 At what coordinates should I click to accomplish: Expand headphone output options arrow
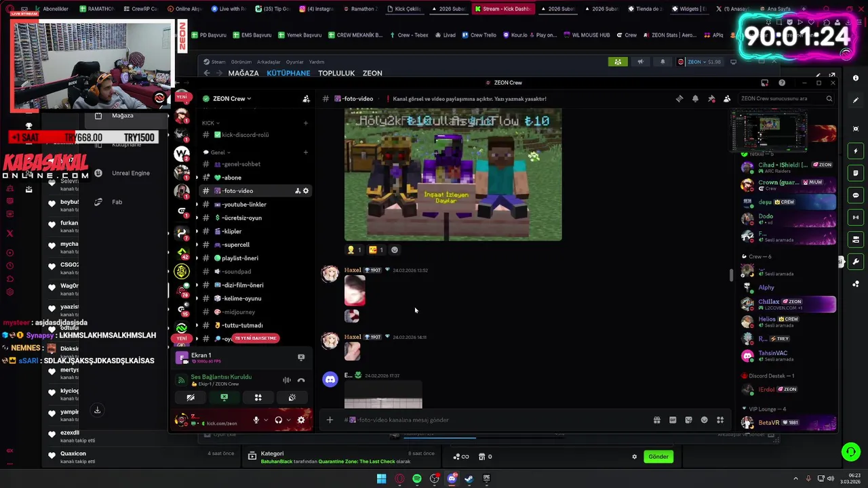[x=289, y=420]
